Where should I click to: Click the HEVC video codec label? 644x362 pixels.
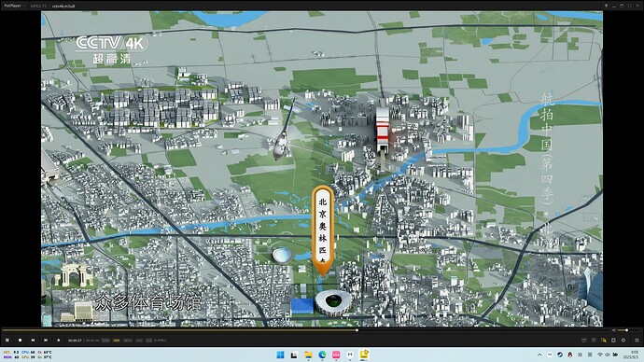point(128,341)
